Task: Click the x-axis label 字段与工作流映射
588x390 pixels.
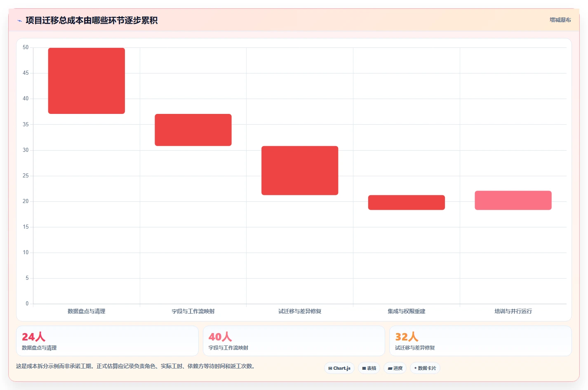Action: [193, 311]
